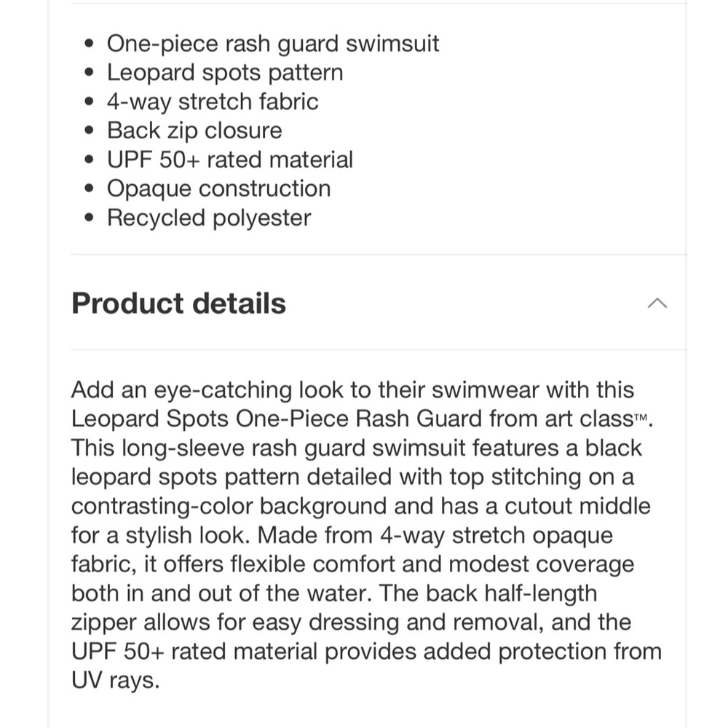This screenshot has height=728, width=728.
Task: Click the Back zip closure bullet item
Action: [x=194, y=130]
